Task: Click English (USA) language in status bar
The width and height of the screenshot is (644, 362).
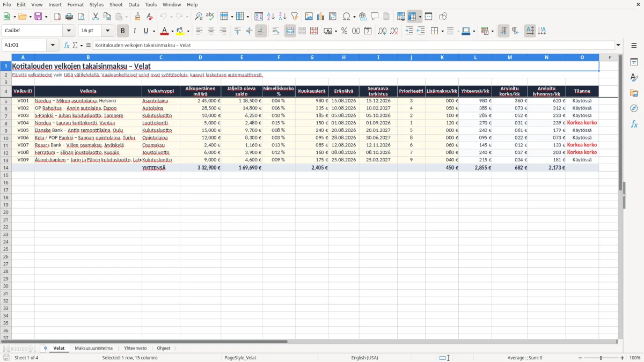Action: click(x=365, y=358)
